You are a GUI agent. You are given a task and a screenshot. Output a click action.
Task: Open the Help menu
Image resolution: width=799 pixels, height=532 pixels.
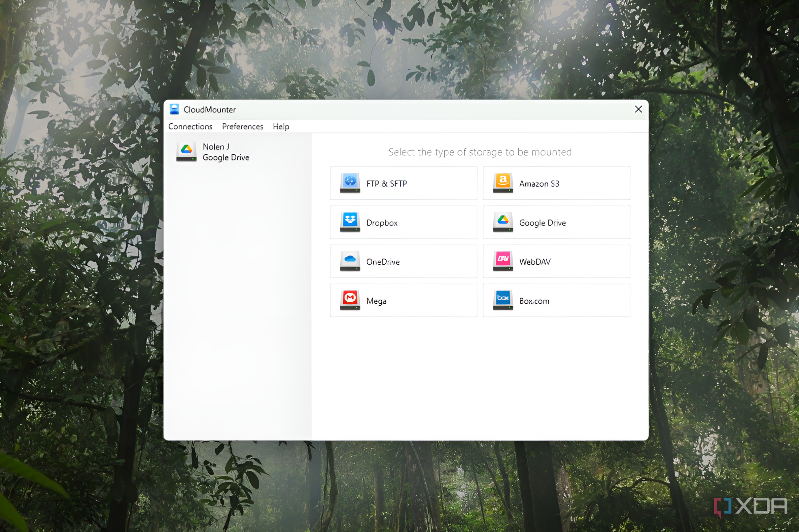tap(280, 126)
